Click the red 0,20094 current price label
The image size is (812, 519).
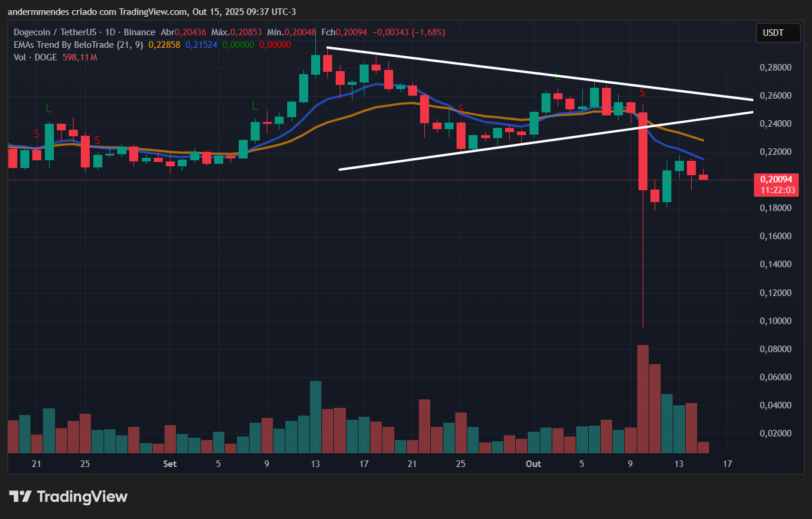click(777, 179)
